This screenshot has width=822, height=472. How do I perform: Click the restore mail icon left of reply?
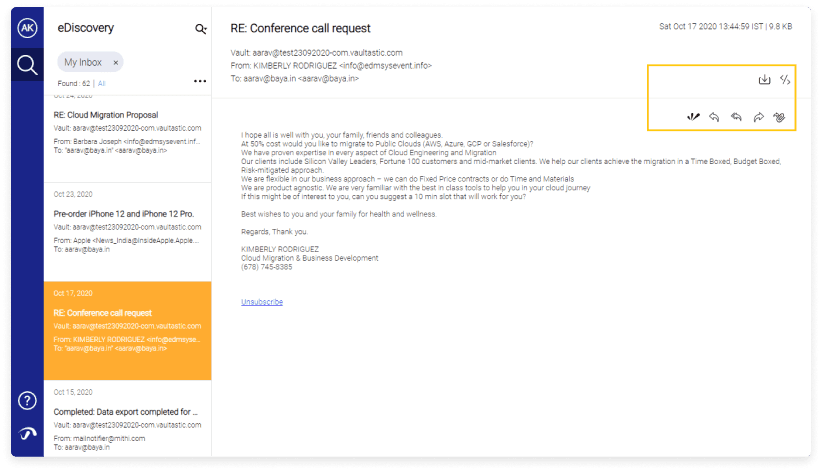tap(694, 118)
